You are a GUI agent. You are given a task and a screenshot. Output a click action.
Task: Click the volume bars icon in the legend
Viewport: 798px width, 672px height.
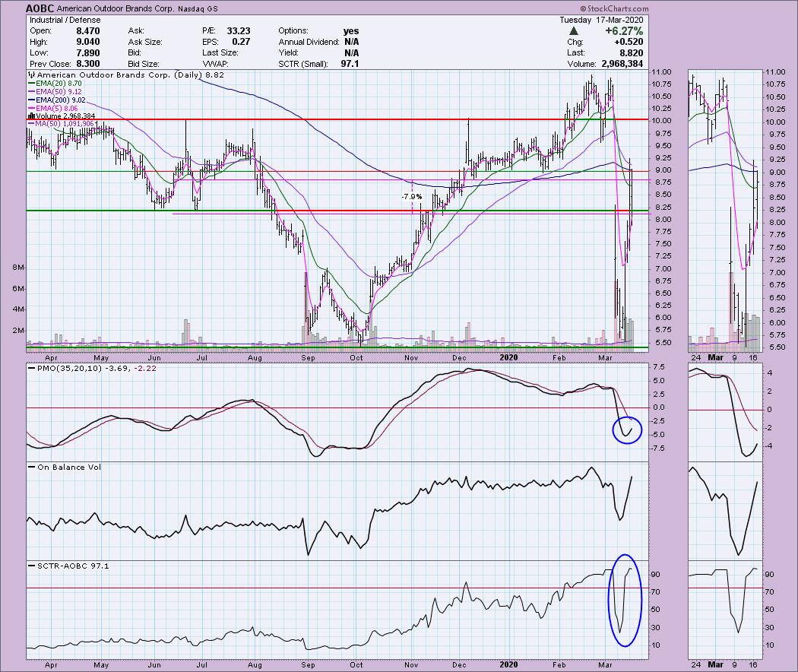tap(32, 116)
